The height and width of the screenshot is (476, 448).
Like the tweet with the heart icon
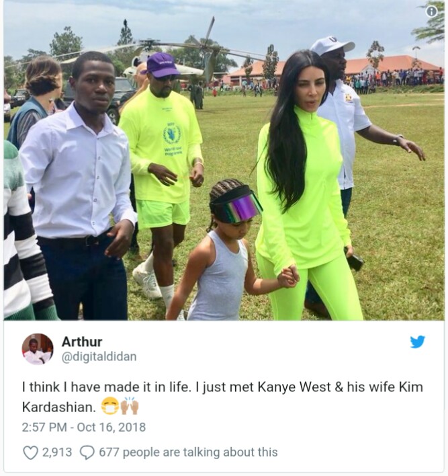(30, 452)
